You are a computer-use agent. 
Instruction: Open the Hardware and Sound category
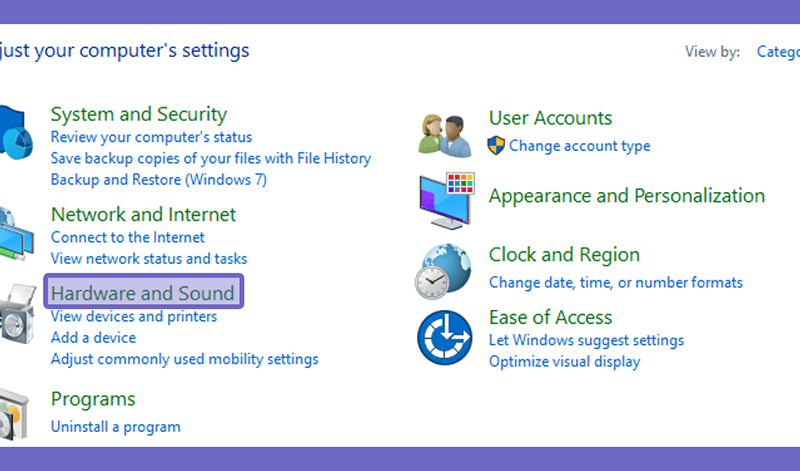pyautogui.click(x=143, y=293)
